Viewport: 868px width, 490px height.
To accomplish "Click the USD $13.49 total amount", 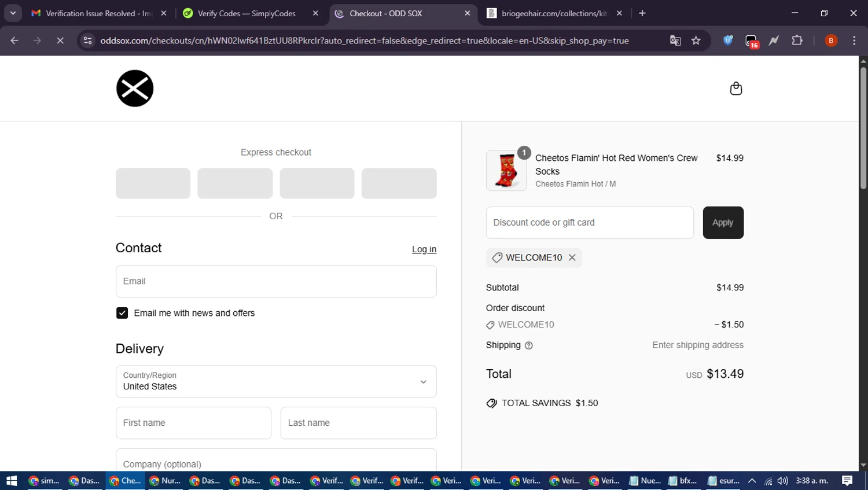I will (715, 374).
